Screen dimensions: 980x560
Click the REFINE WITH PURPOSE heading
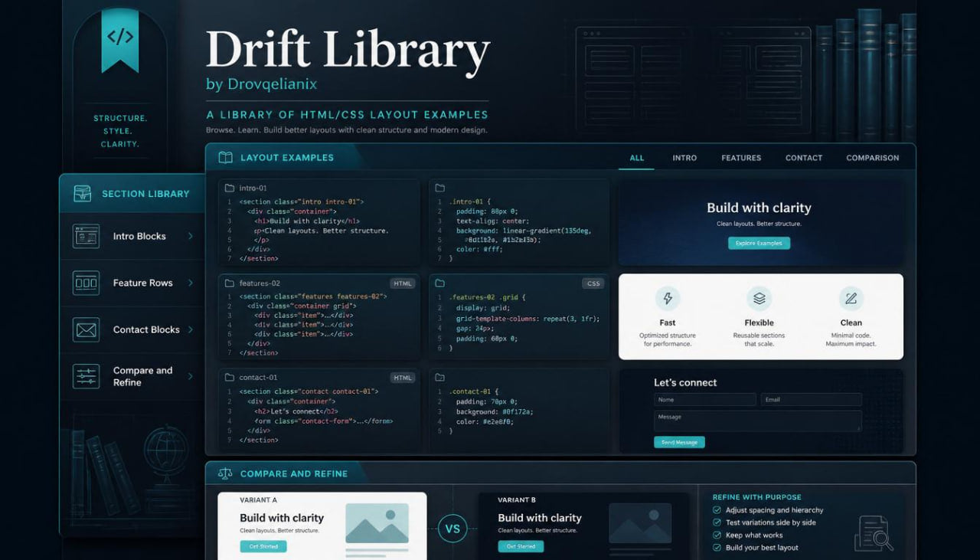[757, 497]
